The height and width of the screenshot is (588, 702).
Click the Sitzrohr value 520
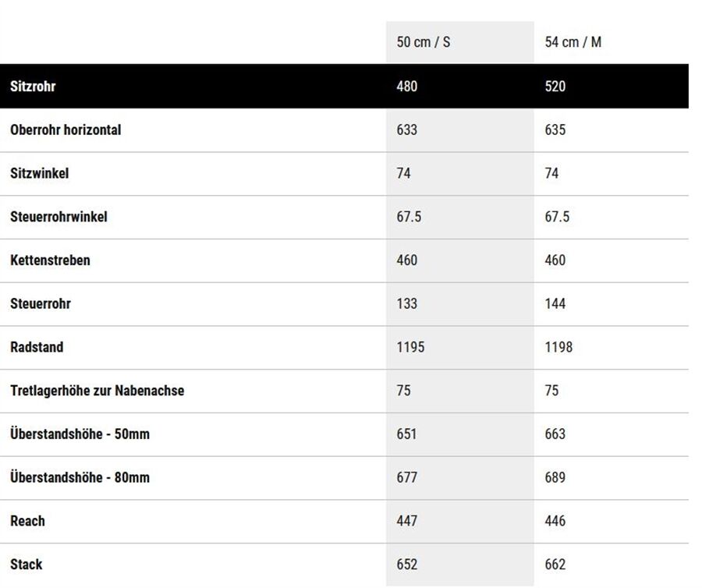[555, 86]
